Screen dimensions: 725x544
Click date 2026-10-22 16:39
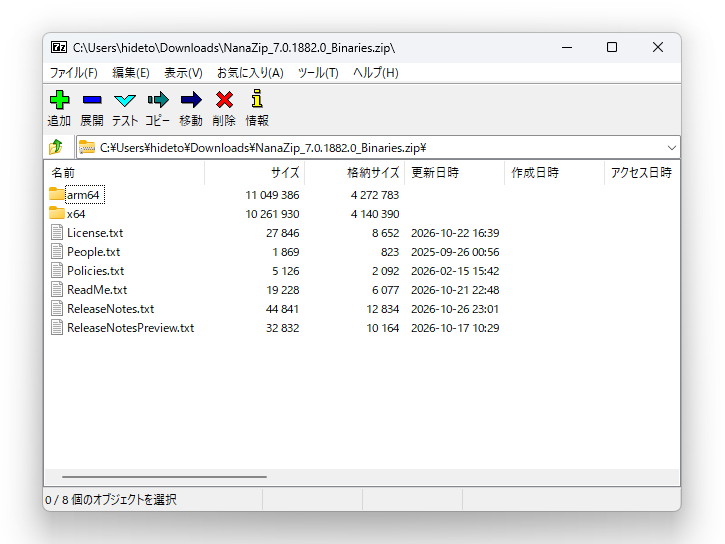click(455, 233)
